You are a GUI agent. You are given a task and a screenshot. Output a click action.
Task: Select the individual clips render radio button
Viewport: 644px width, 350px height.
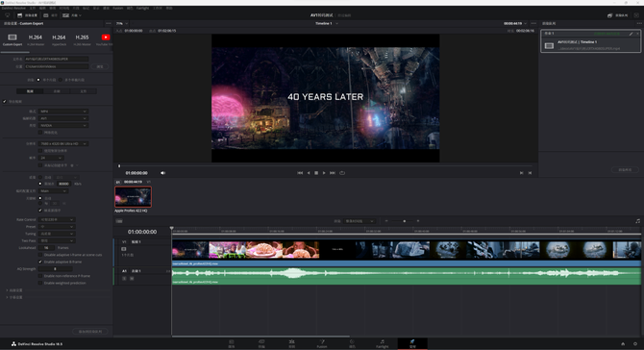coord(61,80)
